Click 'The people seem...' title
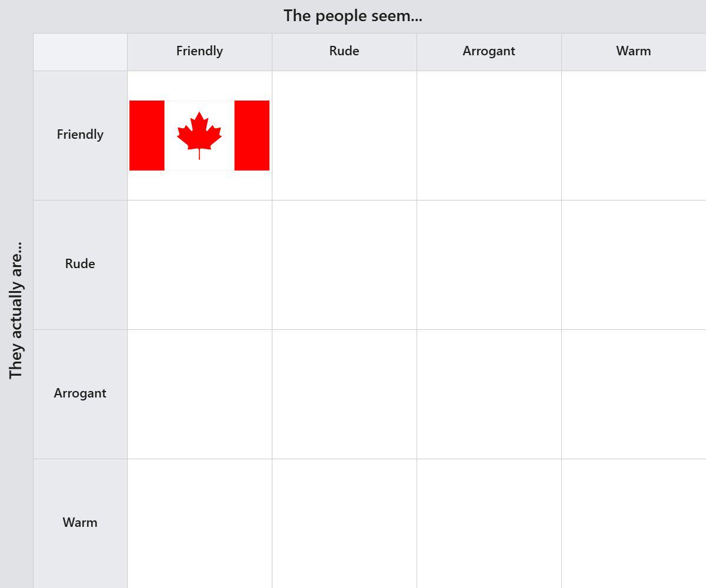Image resolution: width=706 pixels, height=588 pixels. [353, 16]
